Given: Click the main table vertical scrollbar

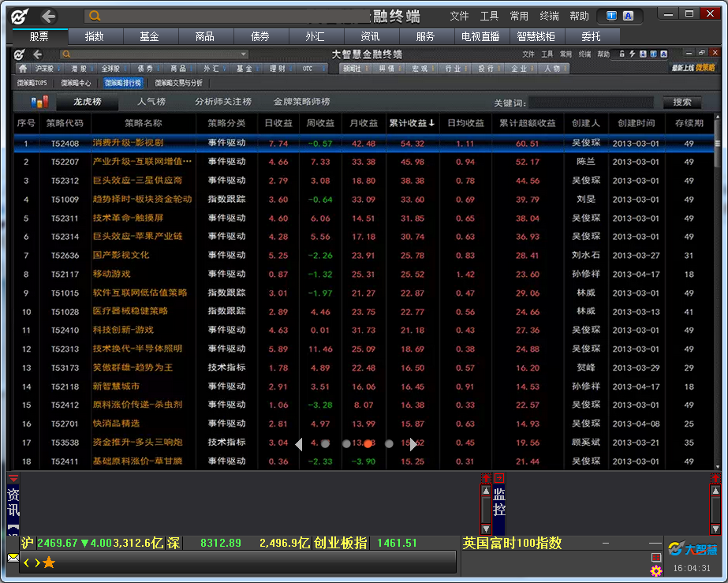Looking at the screenshot, I should click(x=717, y=292).
